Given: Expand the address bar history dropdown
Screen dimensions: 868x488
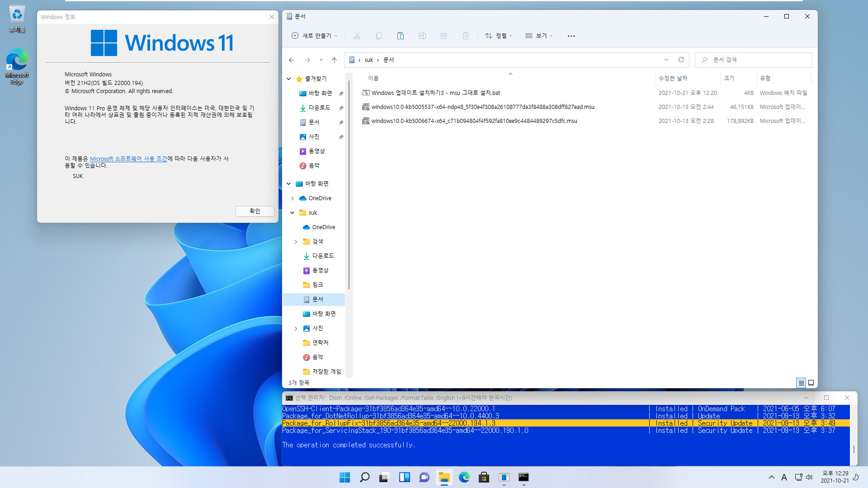Looking at the screenshot, I should pyautogui.click(x=666, y=60).
